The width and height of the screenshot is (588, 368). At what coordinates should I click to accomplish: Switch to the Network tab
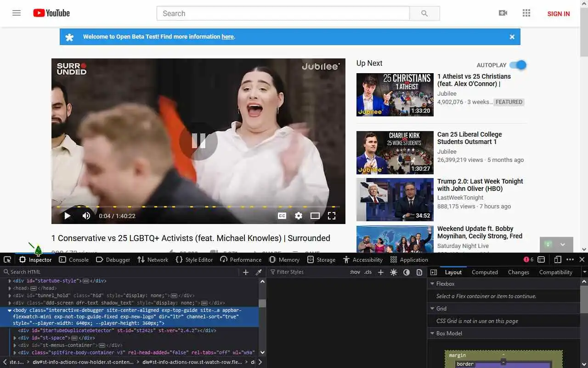click(153, 259)
